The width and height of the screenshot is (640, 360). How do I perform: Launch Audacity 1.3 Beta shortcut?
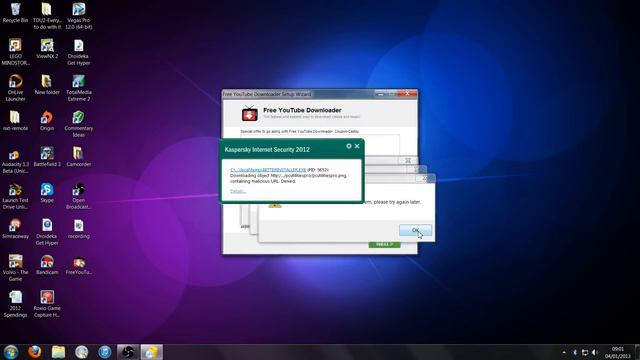click(15, 160)
